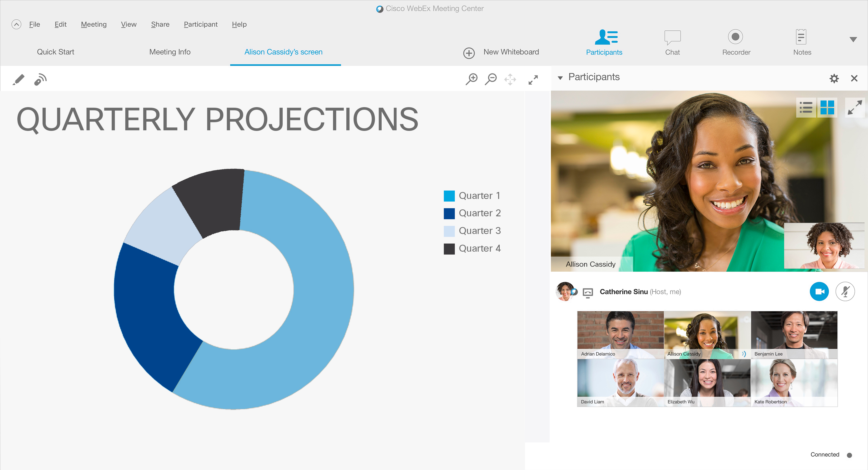Open the Chat panel
The width and height of the screenshot is (868, 470).
pos(672,43)
